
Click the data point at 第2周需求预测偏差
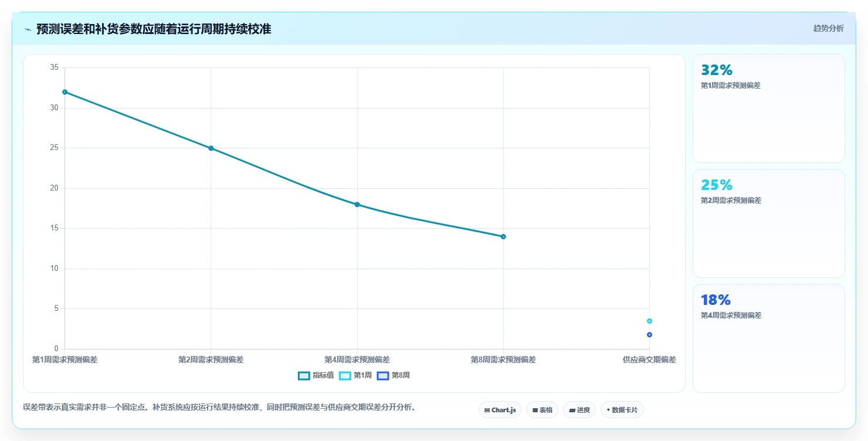211,148
